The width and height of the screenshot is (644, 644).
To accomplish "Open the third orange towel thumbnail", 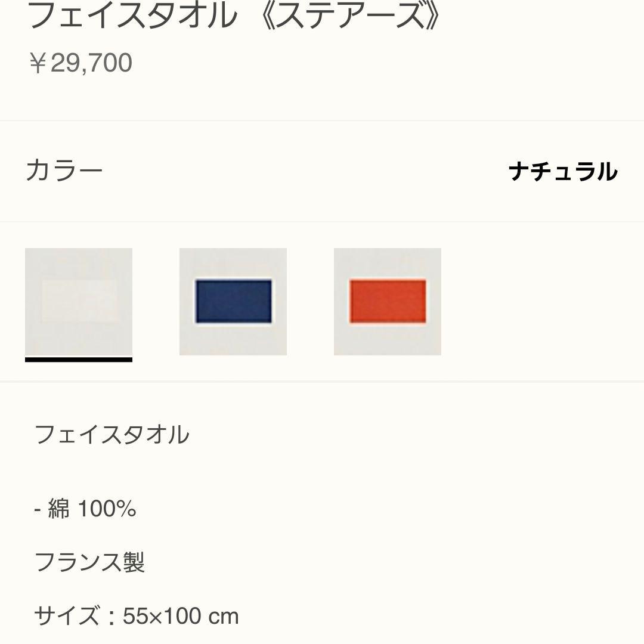I will (x=387, y=301).
